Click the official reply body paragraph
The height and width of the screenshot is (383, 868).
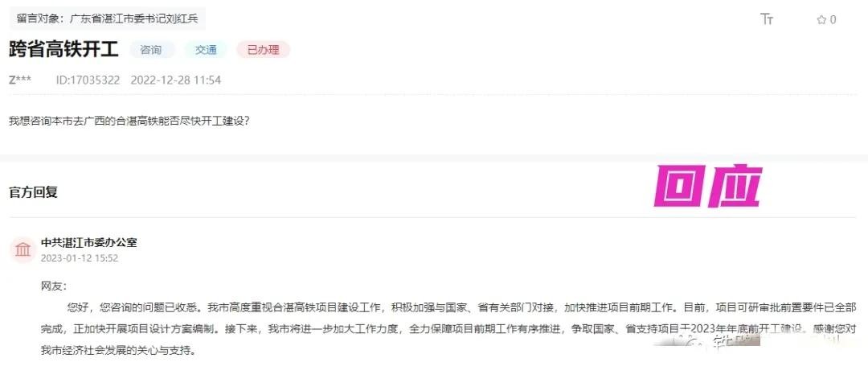449,328
